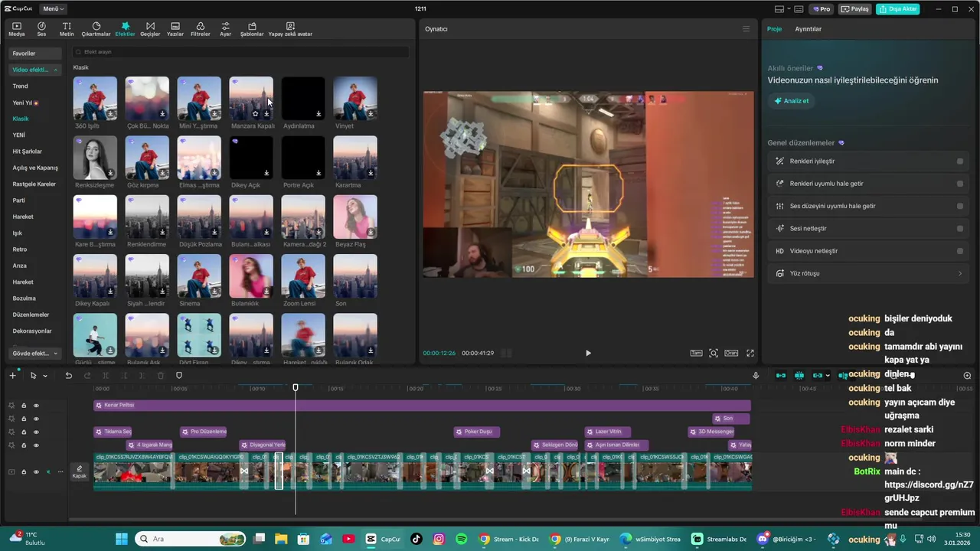Click the microphone voiceover record icon
The height and width of the screenshot is (551, 980).
[x=756, y=376]
